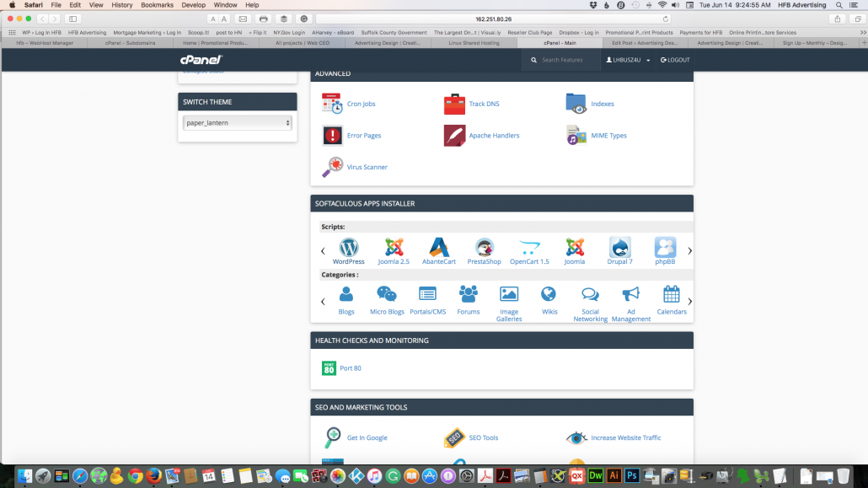This screenshot has width=868, height=488.
Task: Click the Calendars category icon
Action: [x=672, y=295]
